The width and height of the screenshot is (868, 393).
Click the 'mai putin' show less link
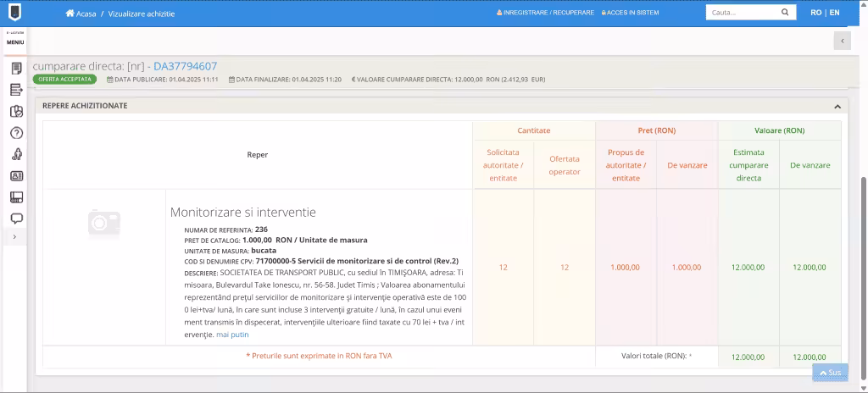232,335
